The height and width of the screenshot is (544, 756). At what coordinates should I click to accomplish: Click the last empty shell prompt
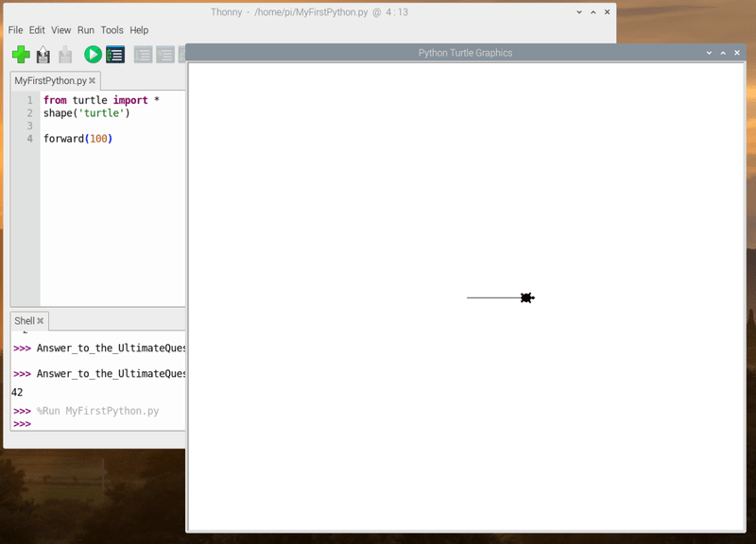pos(22,424)
